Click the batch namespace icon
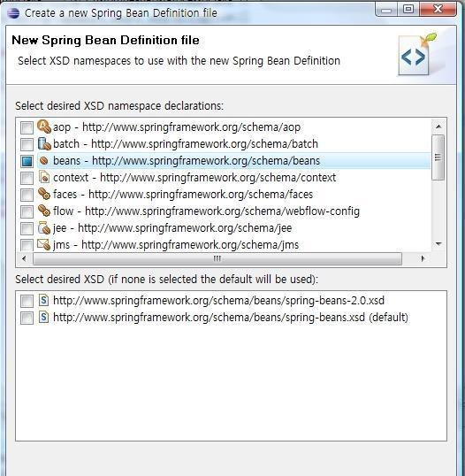The height and width of the screenshot is (476, 465). click(x=44, y=143)
